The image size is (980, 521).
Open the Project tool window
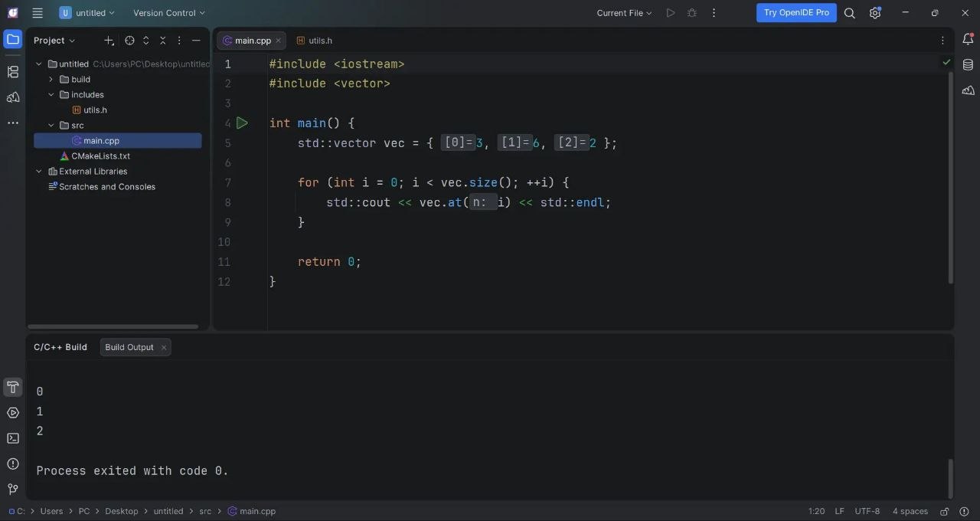[x=13, y=40]
